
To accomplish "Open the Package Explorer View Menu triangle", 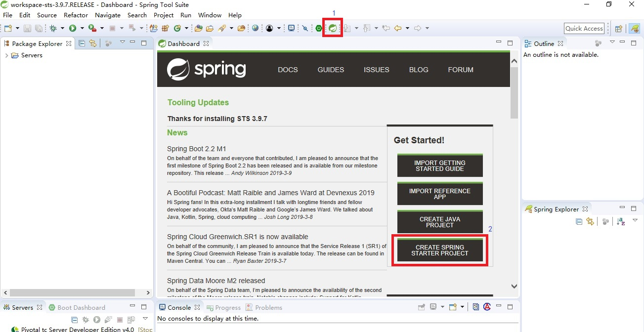I will (x=123, y=42).
